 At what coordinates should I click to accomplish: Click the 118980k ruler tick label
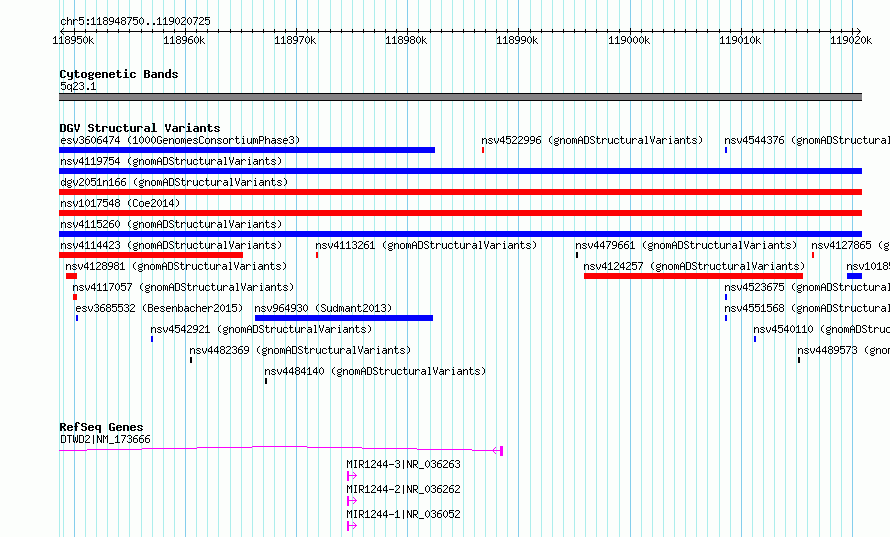(x=406, y=40)
